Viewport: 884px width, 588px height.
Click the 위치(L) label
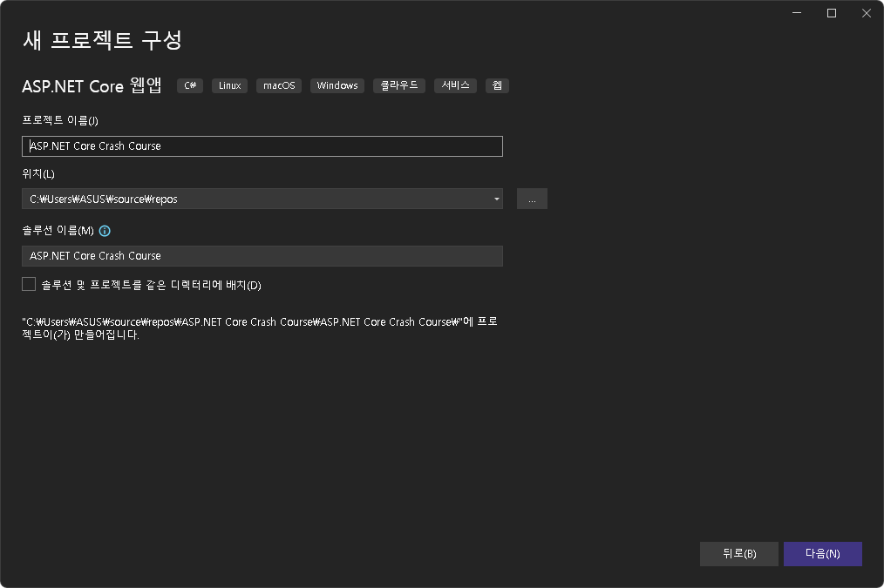click(38, 173)
